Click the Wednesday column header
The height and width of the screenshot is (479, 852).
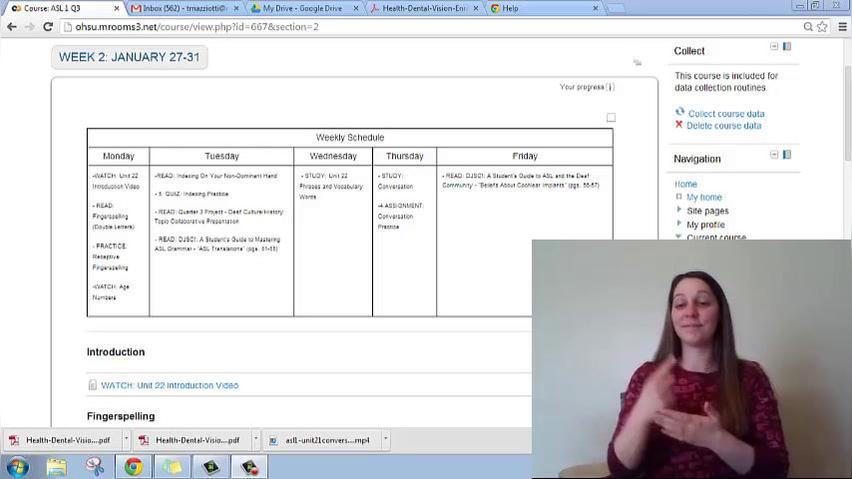pyautogui.click(x=333, y=156)
